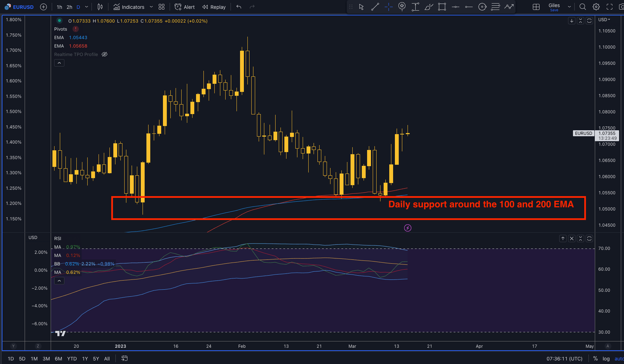624x364 pixels.
Task: Select the red EMA 1.05658 indicator
Action: 71,46
